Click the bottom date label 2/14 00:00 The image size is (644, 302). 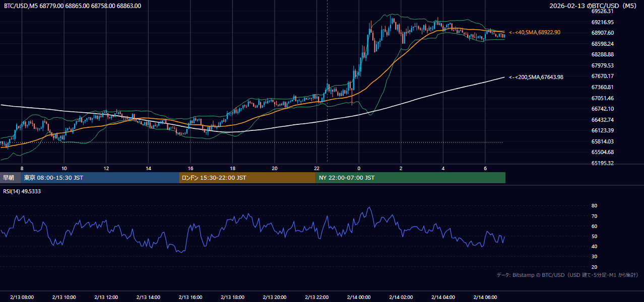359,297
